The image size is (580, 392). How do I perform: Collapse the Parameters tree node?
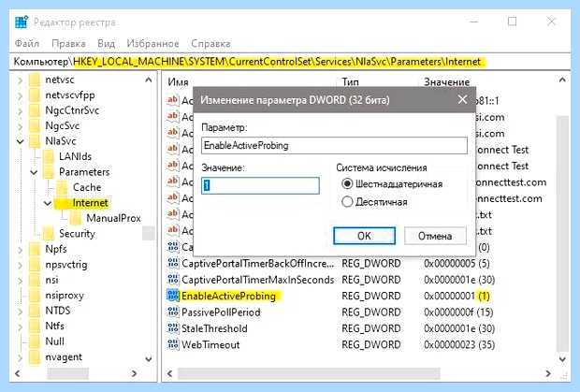coord(34,172)
